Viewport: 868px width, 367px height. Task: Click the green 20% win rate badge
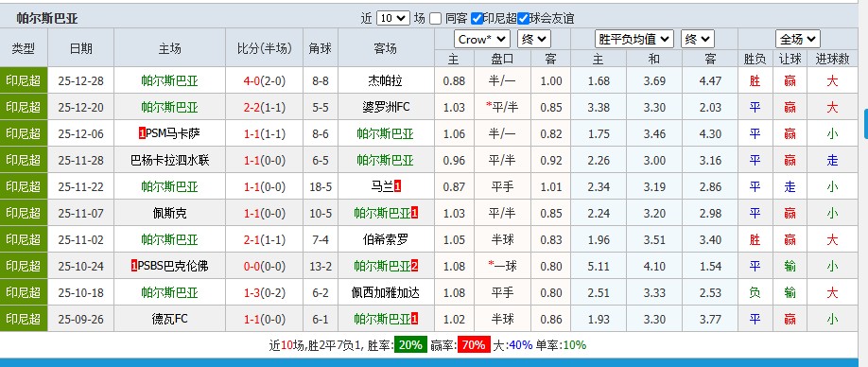410,345
